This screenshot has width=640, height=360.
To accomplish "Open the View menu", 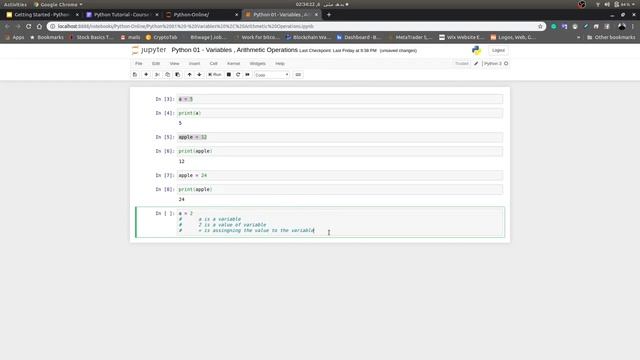I will [x=174, y=64].
